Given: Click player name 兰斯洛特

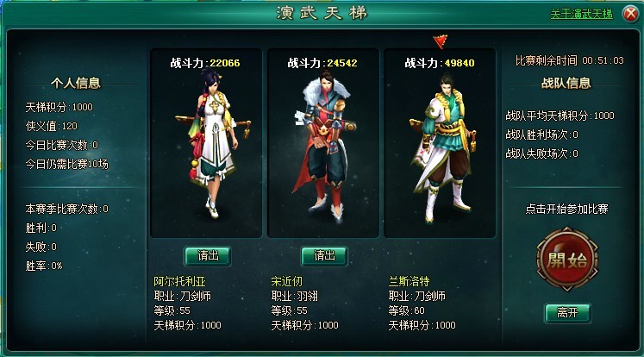Looking at the screenshot, I should click(x=409, y=281).
